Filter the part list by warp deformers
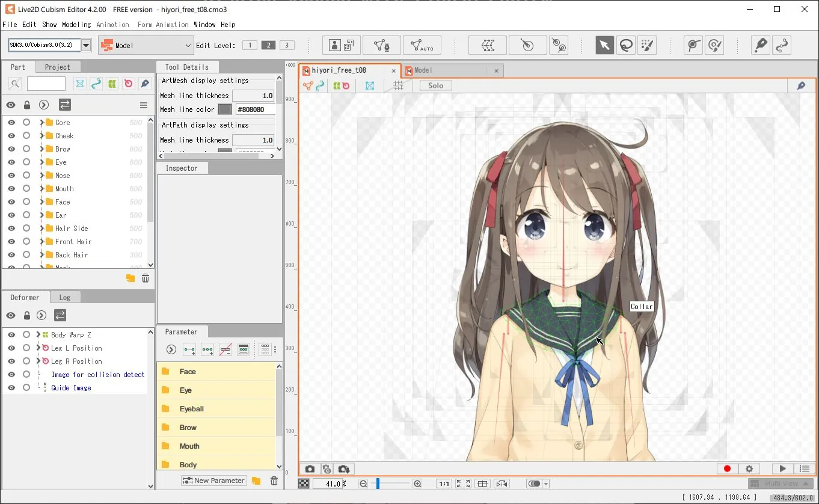This screenshot has width=819, height=504. click(x=112, y=84)
